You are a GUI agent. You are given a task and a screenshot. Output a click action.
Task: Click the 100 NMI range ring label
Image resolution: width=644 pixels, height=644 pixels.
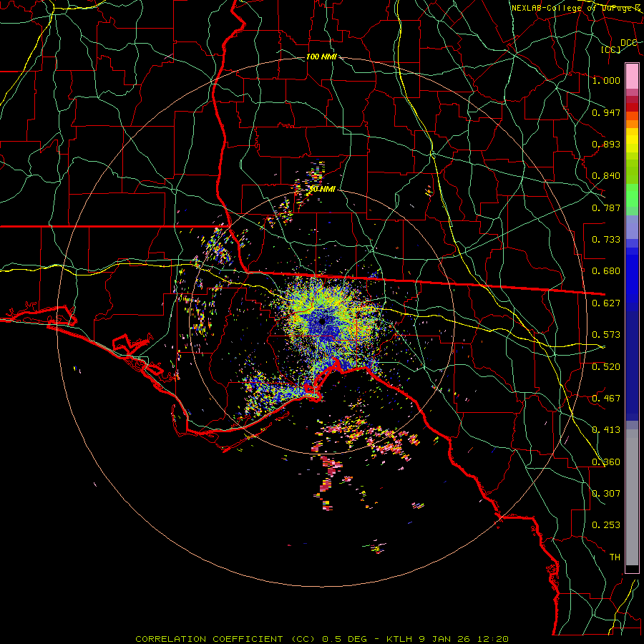click(x=321, y=57)
